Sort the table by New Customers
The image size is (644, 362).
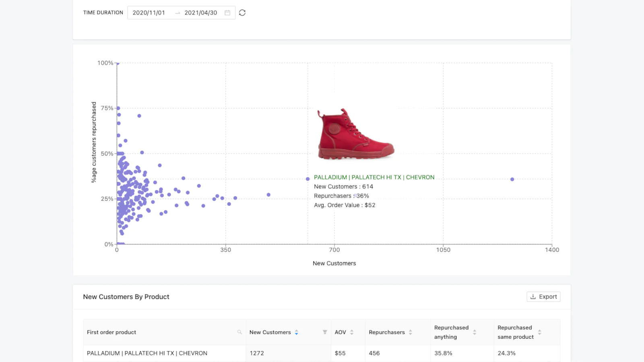(296, 332)
